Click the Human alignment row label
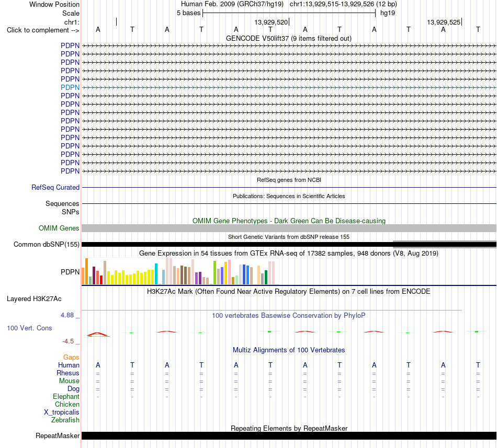This screenshot has width=497, height=448. tap(69, 365)
